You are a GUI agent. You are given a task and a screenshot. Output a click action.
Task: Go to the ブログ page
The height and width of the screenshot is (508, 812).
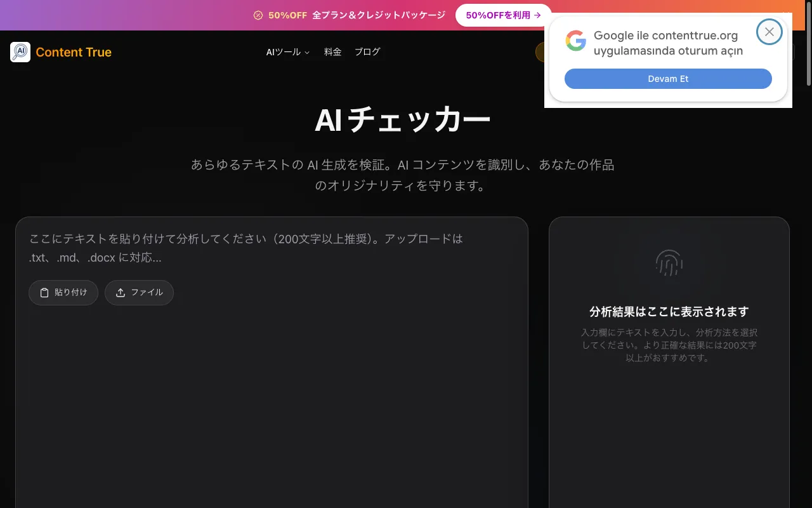click(x=367, y=52)
